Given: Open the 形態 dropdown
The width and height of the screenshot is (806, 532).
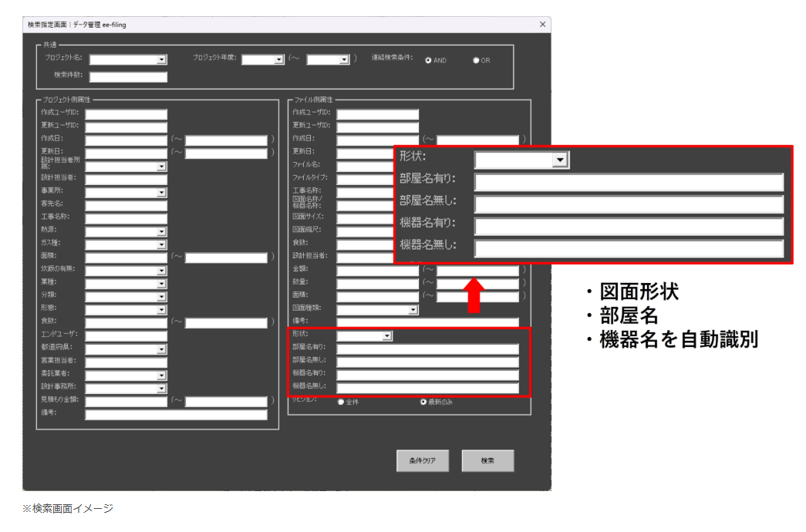Looking at the screenshot, I should click(161, 309).
